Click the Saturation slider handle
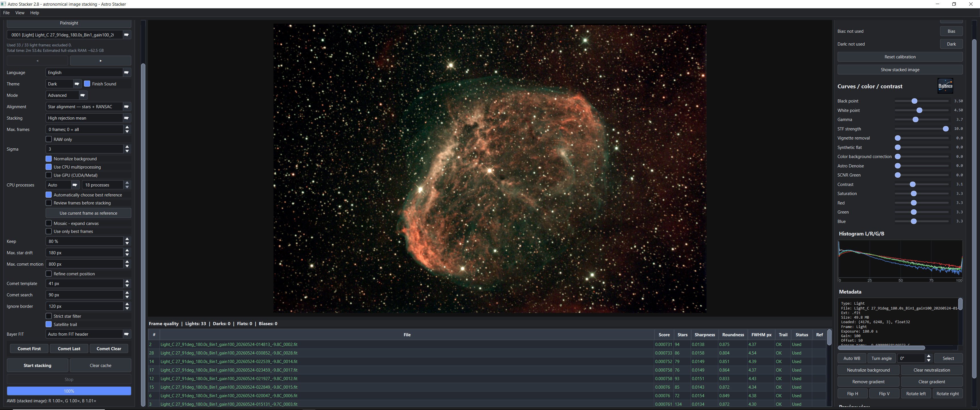This screenshot has height=410, width=980. tap(913, 194)
